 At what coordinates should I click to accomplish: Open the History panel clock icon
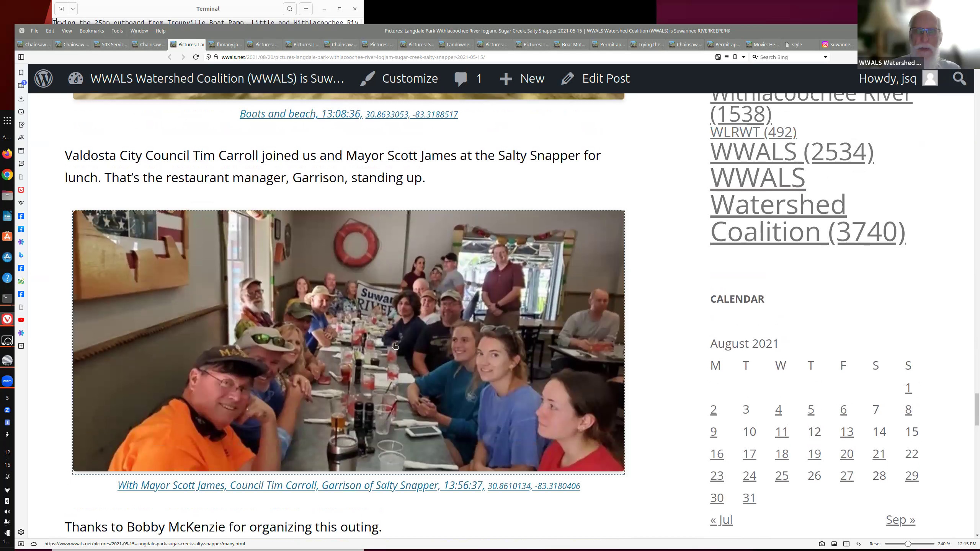[21, 112]
